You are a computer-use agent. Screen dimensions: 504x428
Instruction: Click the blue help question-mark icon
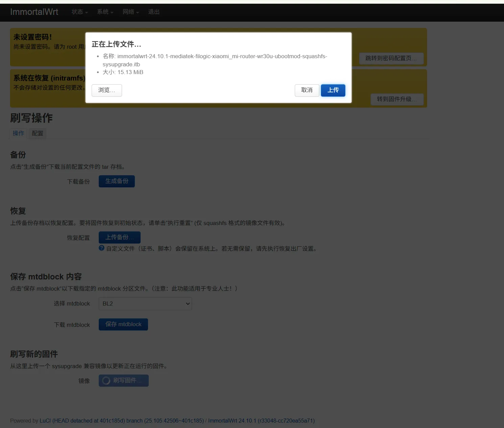coord(101,248)
